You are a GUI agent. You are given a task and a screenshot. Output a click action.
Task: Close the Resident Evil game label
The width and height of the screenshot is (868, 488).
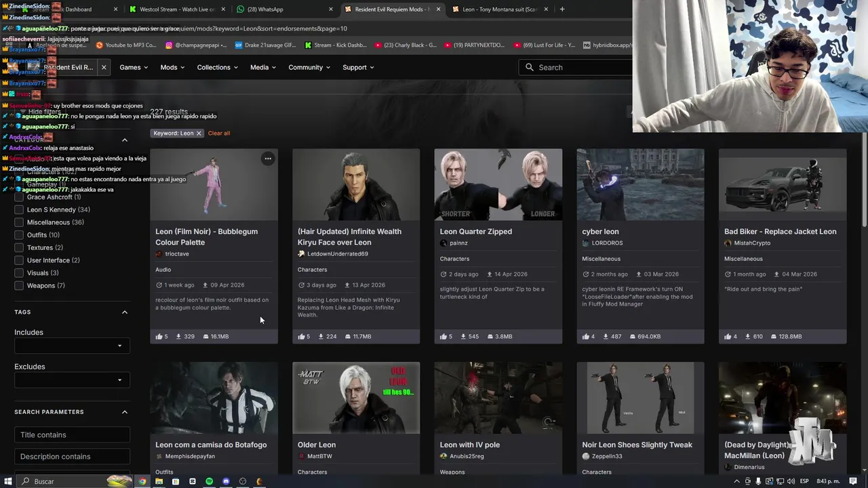tap(104, 67)
